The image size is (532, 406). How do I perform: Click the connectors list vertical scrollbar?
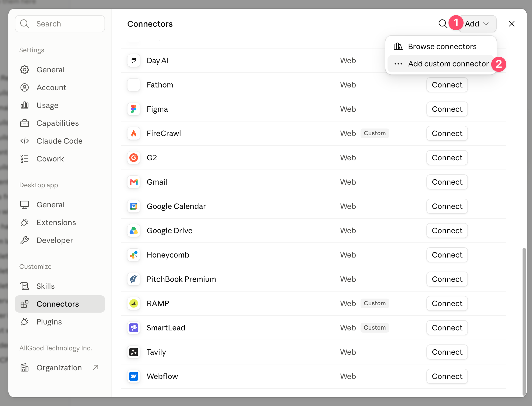524,321
